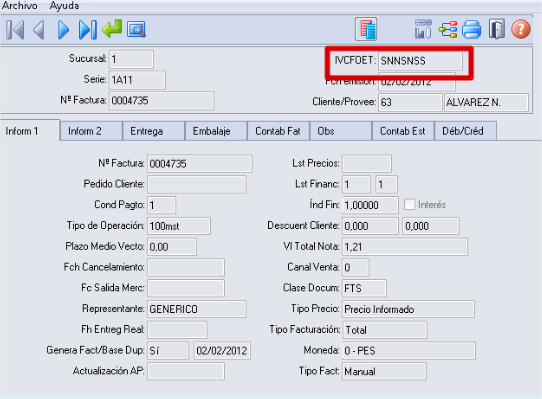The width and height of the screenshot is (542, 399).
Task: Click the header Nº Factura field
Action: click(161, 101)
